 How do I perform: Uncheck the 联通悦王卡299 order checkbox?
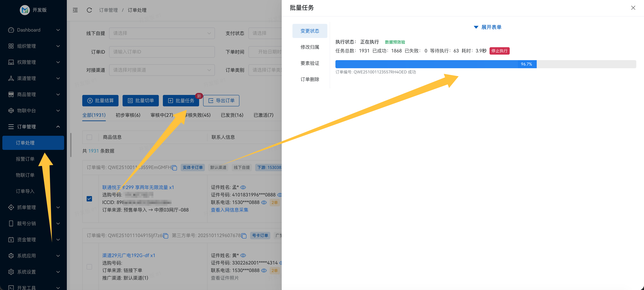click(x=89, y=199)
